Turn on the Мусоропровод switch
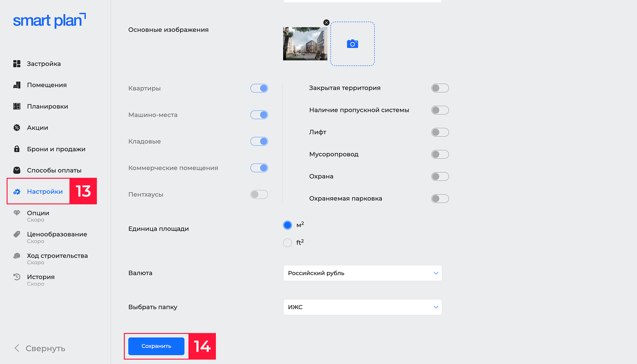 point(440,154)
